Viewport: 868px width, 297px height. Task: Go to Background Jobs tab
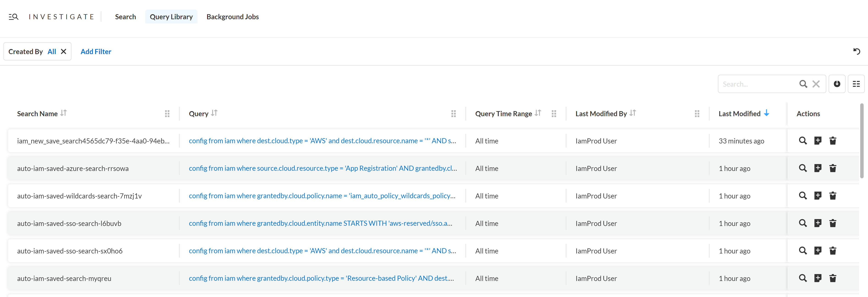(233, 16)
